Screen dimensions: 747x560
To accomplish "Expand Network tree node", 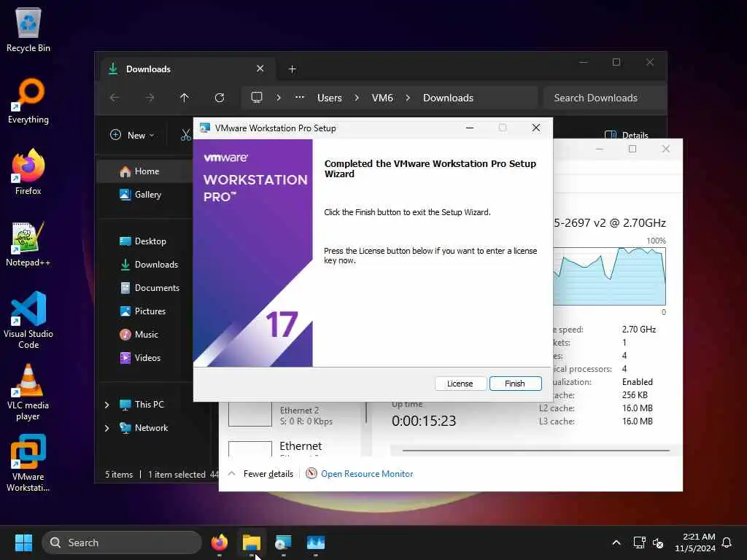I will (107, 428).
